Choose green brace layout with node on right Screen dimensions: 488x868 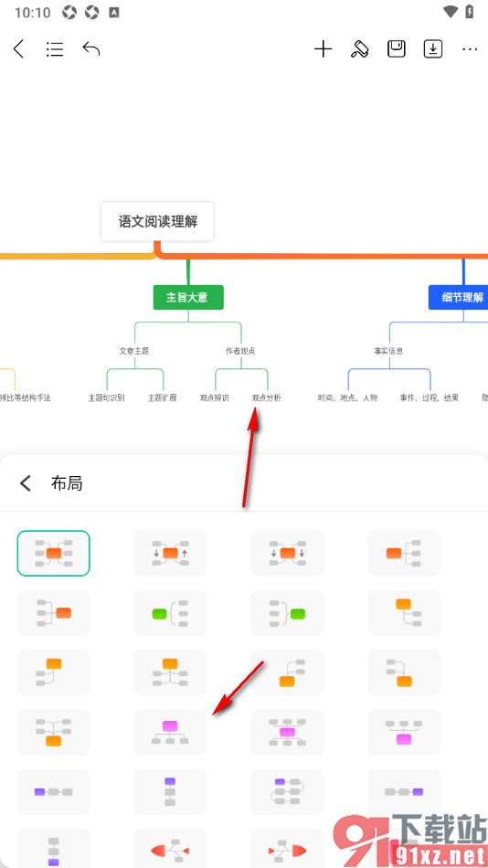click(287, 613)
